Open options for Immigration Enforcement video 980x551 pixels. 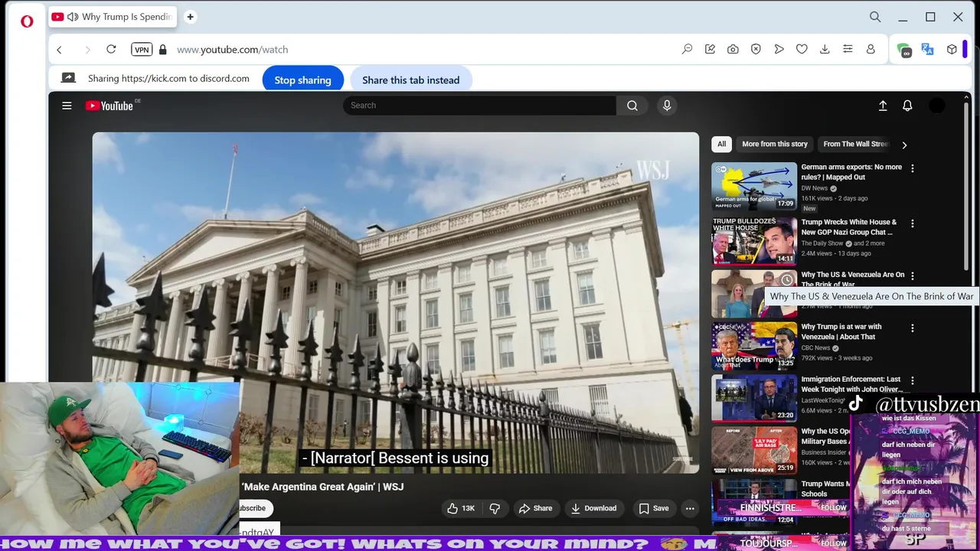[x=912, y=380]
